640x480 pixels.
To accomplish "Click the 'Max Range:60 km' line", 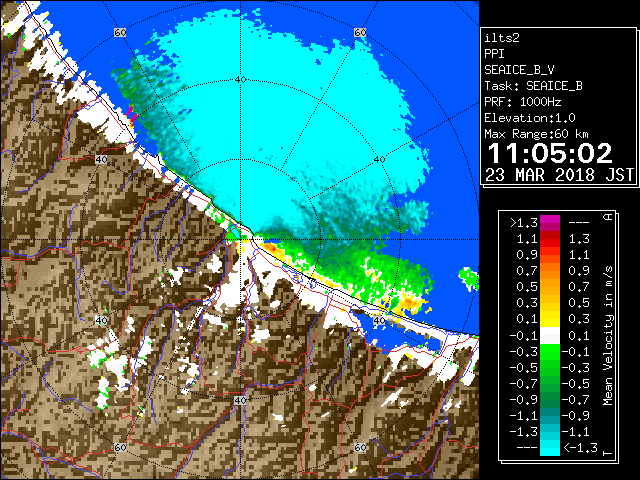I will [536, 134].
